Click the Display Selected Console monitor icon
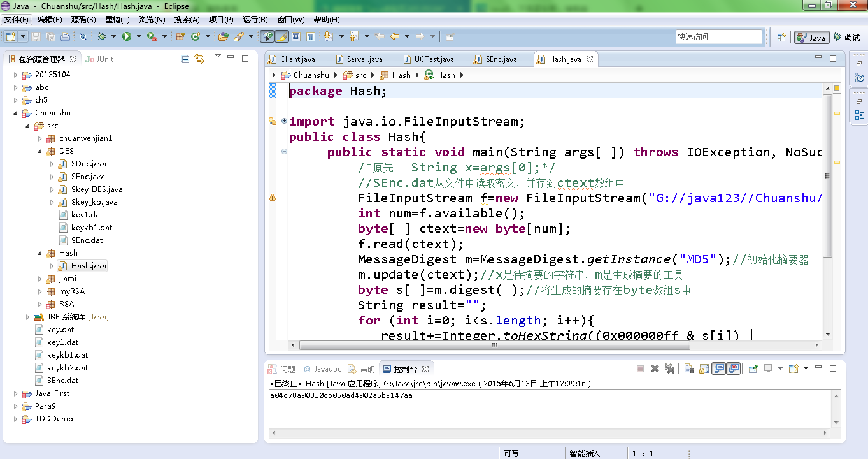The image size is (868, 459). point(769,368)
